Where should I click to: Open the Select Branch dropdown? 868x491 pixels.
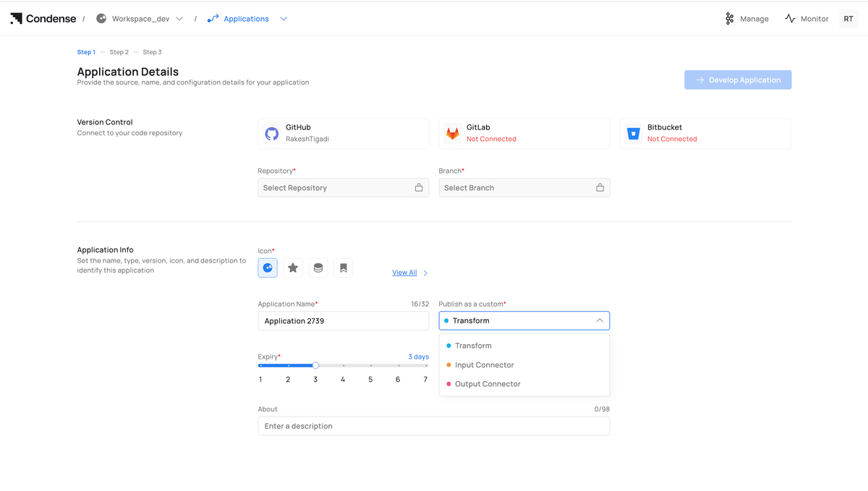tap(524, 188)
